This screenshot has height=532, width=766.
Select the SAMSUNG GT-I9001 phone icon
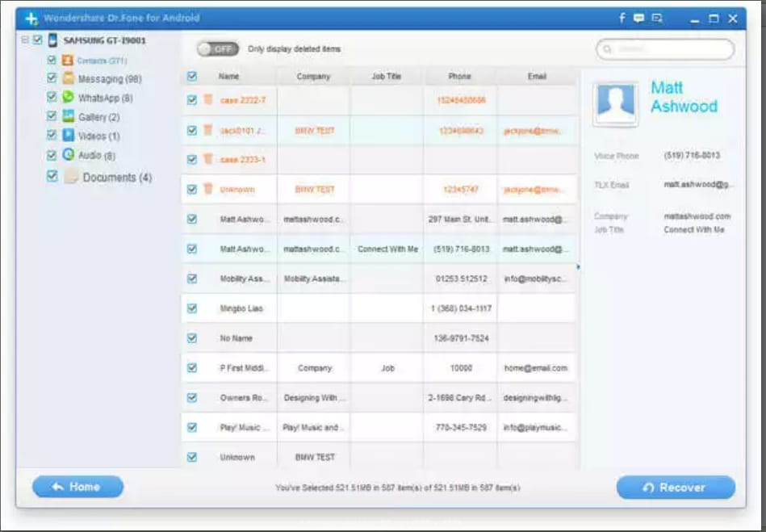point(52,40)
